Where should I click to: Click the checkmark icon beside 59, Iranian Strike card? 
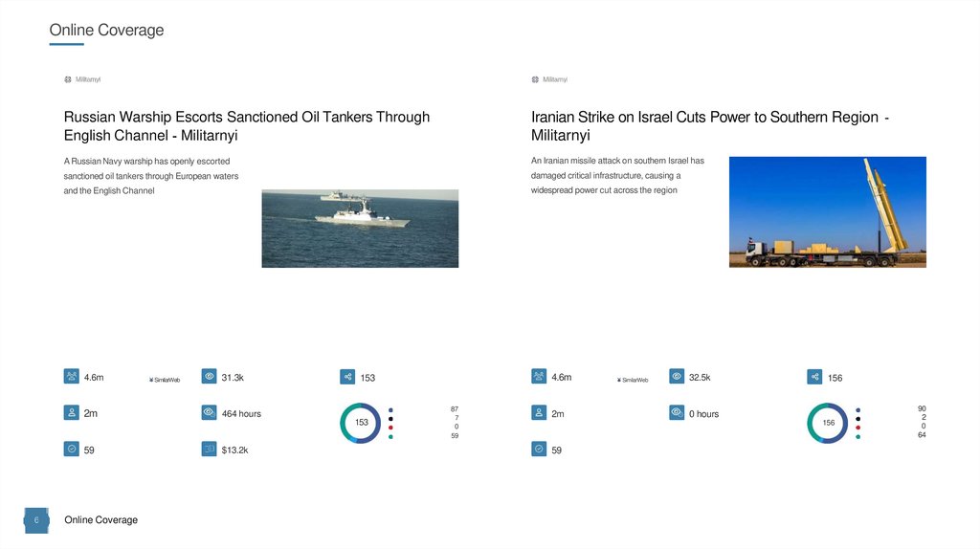coord(539,450)
